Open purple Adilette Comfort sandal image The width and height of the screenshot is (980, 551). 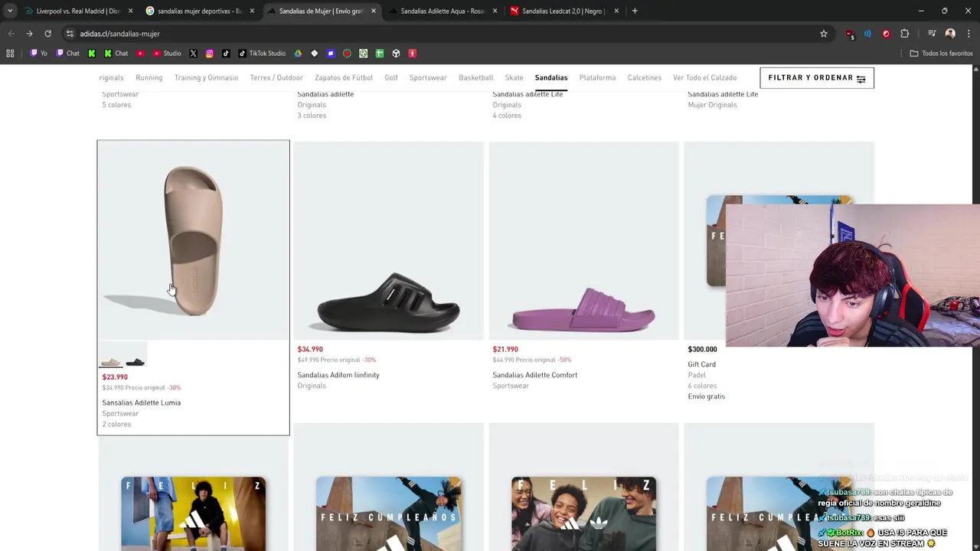click(x=583, y=240)
